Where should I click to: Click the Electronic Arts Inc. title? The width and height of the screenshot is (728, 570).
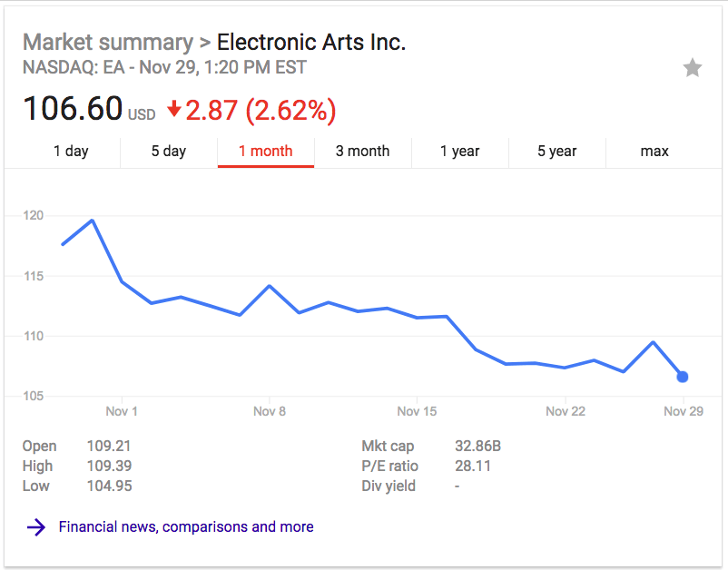311,43
